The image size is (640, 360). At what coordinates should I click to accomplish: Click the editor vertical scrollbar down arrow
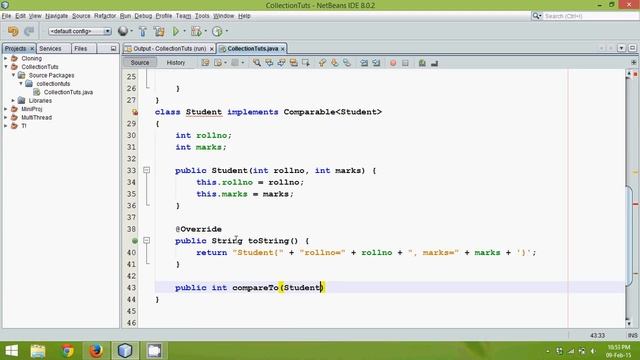click(x=629, y=323)
